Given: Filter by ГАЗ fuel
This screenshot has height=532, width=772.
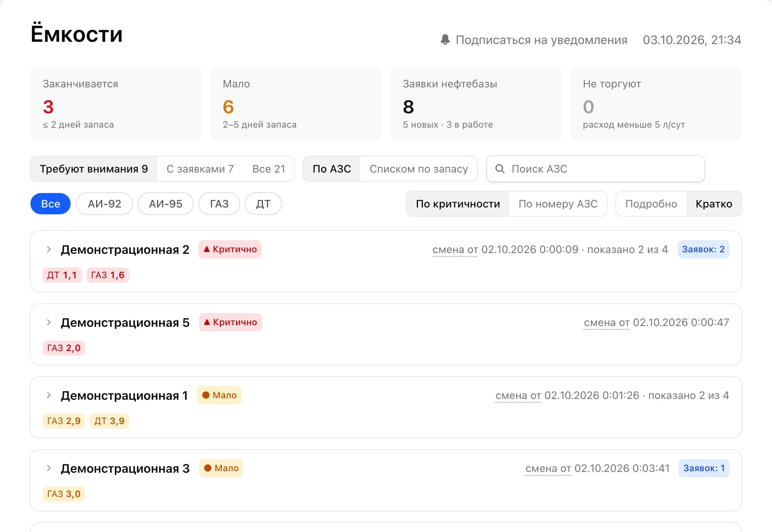Looking at the screenshot, I should [x=219, y=204].
